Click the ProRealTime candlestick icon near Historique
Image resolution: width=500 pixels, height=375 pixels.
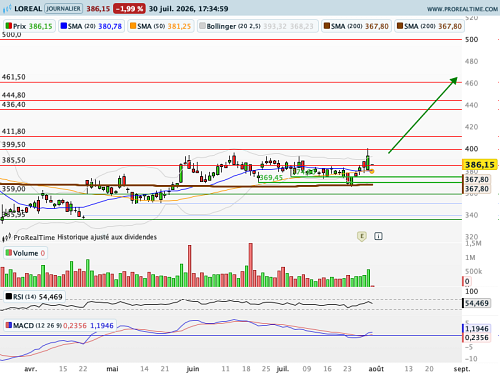pyautogui.click(x=7, y=237)
